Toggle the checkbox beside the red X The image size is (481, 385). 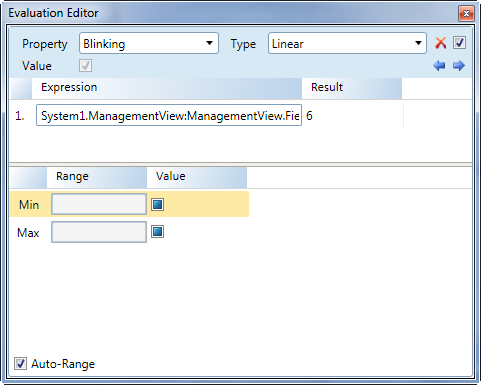[459, 43]
